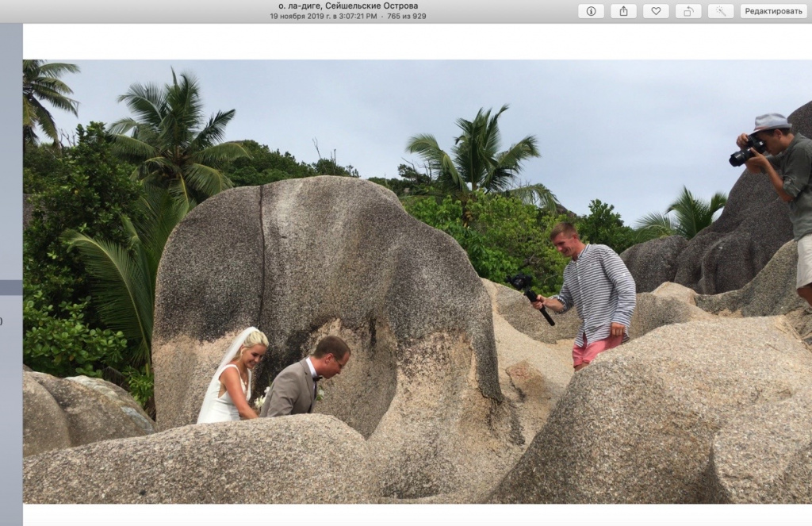Select the wedding photo on the rocks

click(417, 282)
